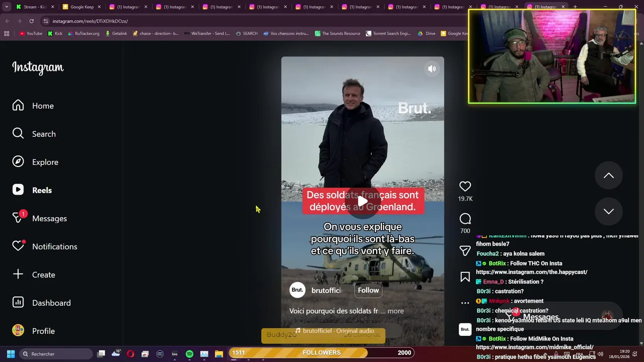Open Messages in sidebar

(40, 218)
